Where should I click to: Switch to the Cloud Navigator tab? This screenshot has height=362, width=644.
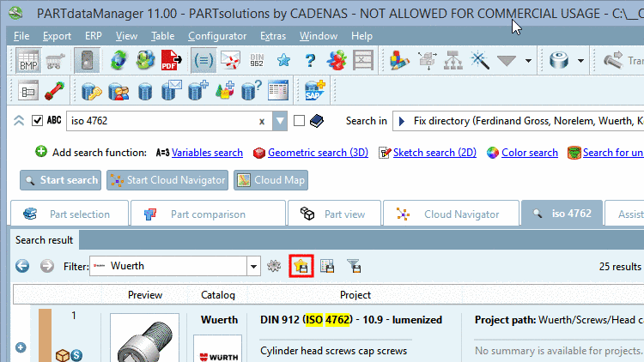(x=451, y=214)
